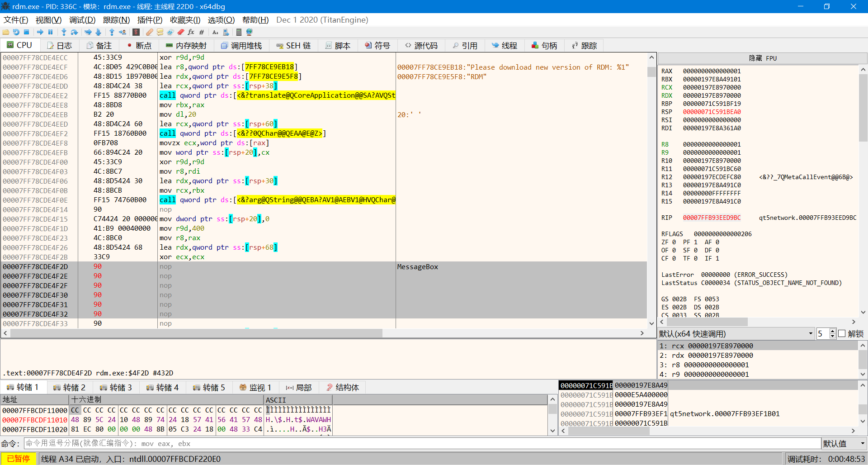Image resolution: width=868 pixels, height=465 pixels.
Task: Click the String references icon
Action: pos(215,32)
